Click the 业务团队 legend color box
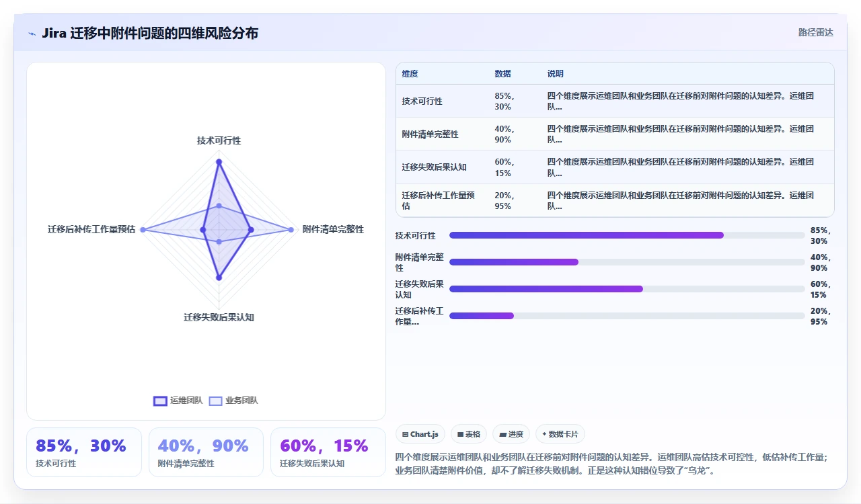Viewport: 861px width, 504px height. (215, 401)
